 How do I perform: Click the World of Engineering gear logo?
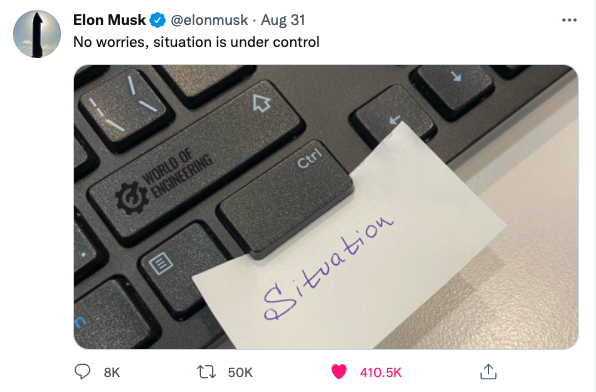click(x=132, y=198)
